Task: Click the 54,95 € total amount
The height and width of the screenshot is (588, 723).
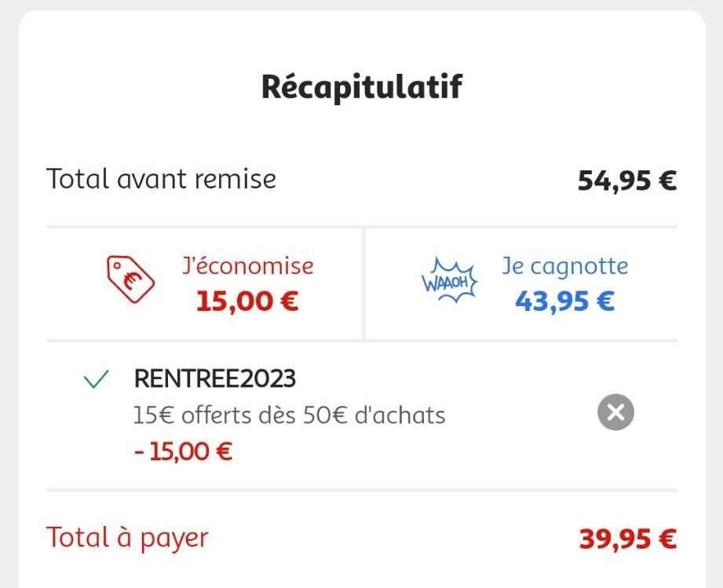Action: [627, 181]
